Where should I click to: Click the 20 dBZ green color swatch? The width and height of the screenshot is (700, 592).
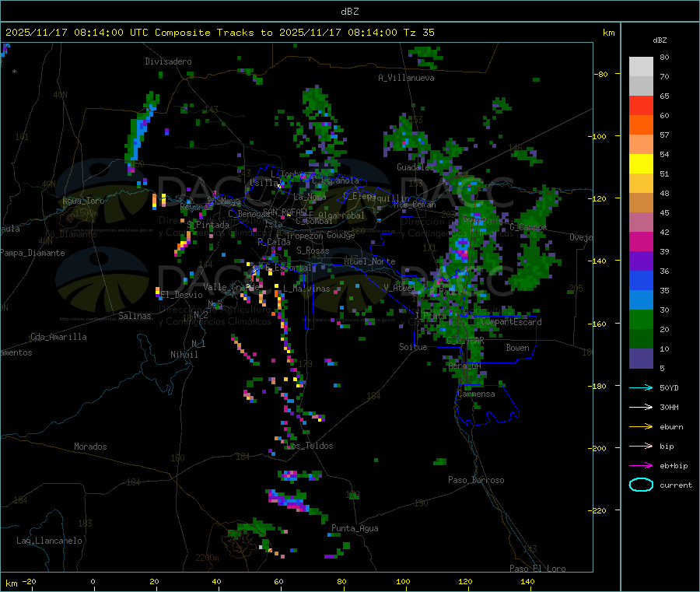[641, 319]
